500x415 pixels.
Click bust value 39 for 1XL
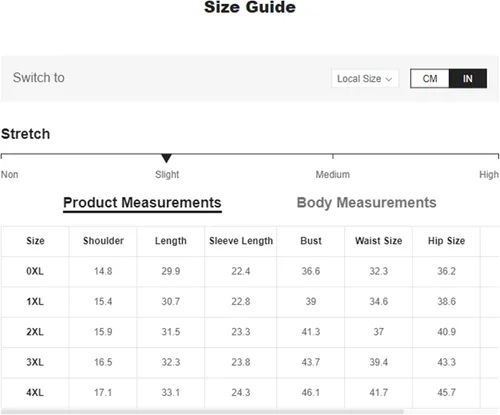(311, 301)
